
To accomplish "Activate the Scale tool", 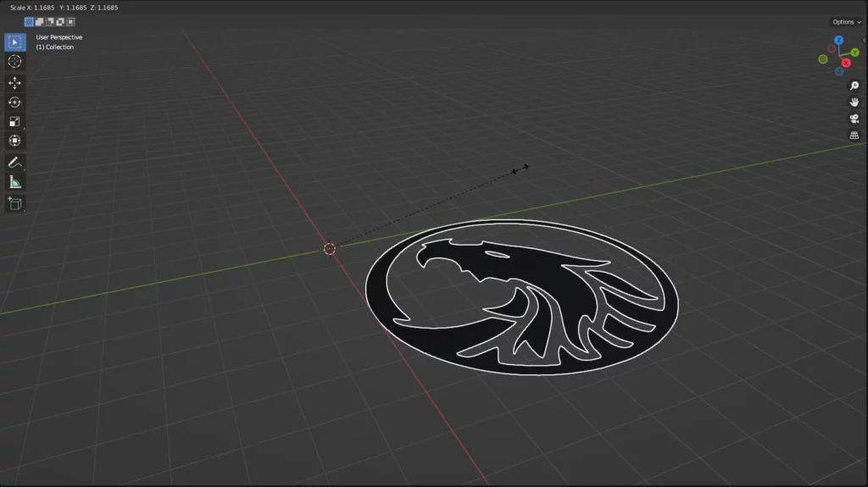I will point(15,122).
